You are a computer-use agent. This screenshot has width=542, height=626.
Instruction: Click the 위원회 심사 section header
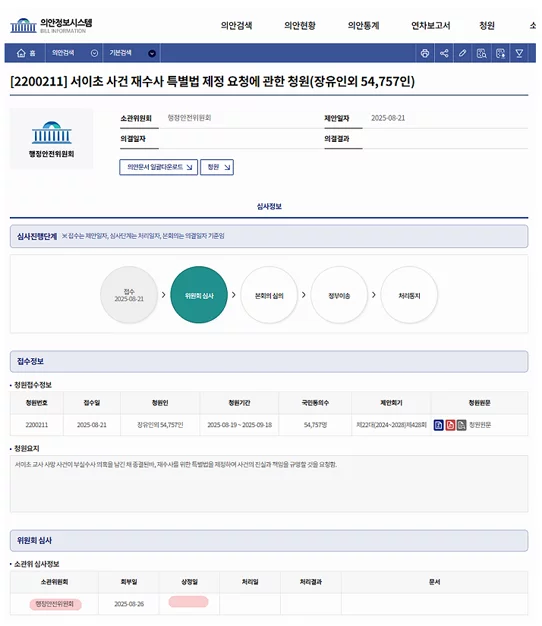pyautogui.click(x=269, y=541)
